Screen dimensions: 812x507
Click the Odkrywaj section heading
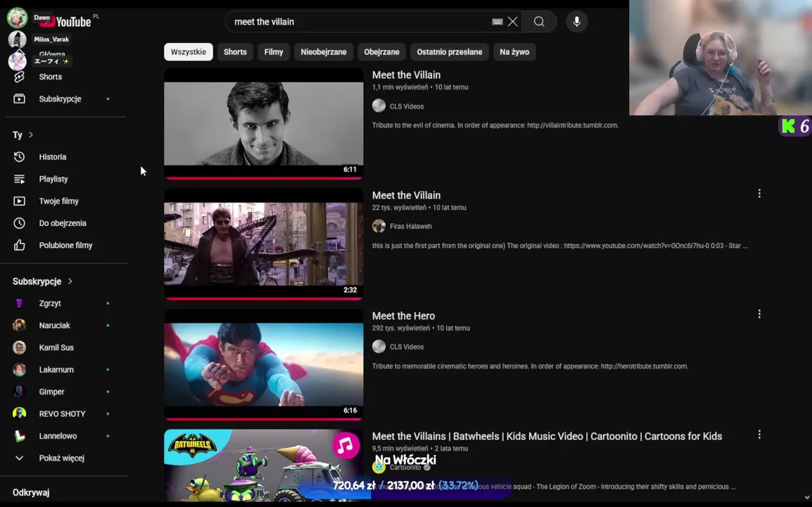(31, 492)
